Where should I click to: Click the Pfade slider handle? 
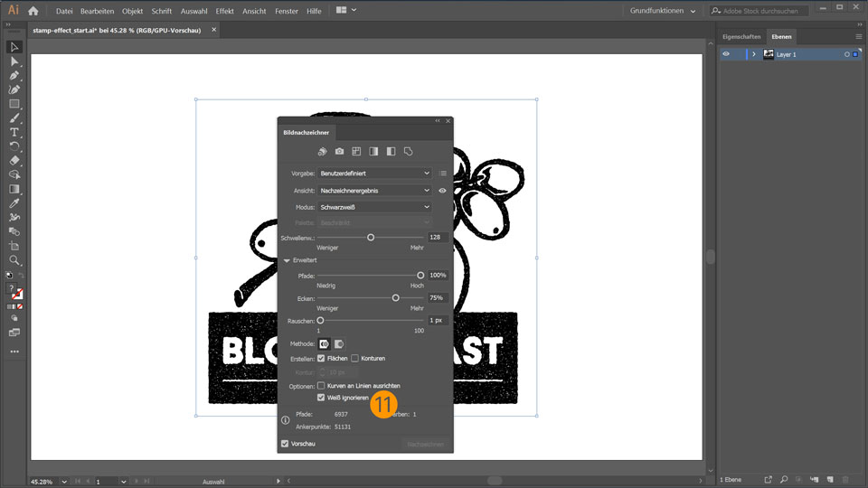click(x=420, y=276)
